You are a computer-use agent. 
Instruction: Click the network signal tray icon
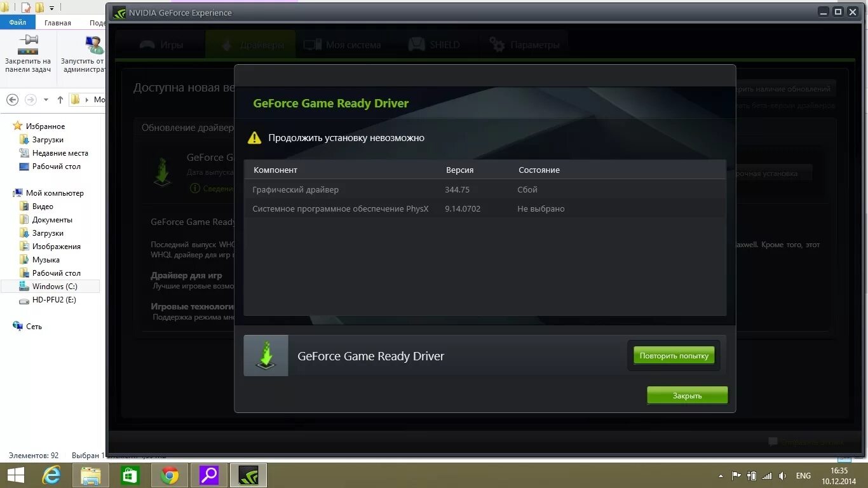click(767, 475)
